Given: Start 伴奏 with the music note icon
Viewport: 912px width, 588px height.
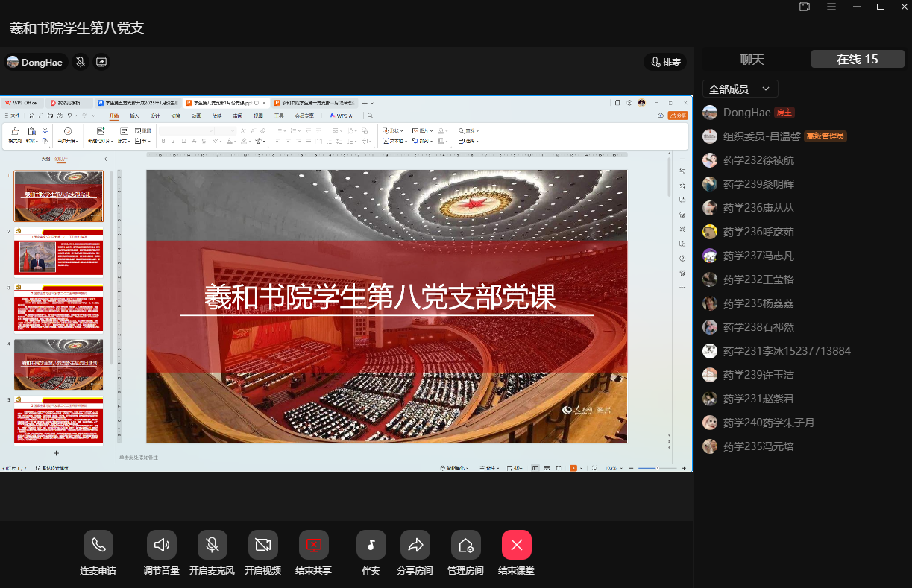Looking at the screenshot, I should (x=371, y=545).
